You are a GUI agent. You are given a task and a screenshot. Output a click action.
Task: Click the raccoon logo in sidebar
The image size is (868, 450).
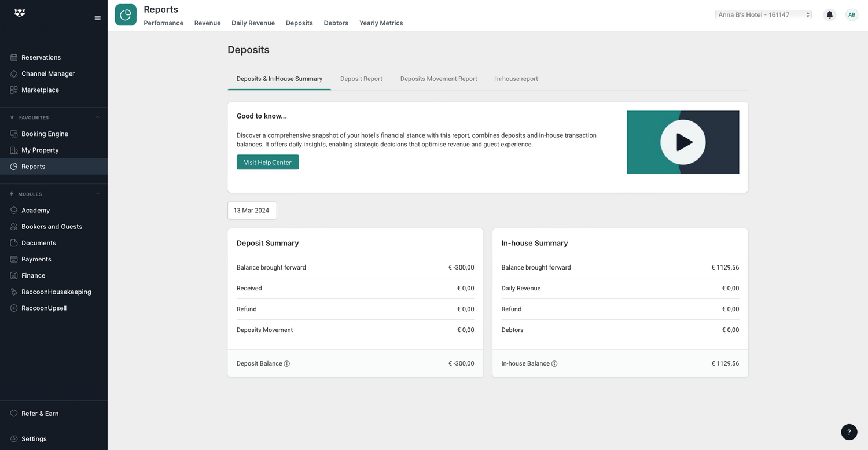(x=20, y=13)
